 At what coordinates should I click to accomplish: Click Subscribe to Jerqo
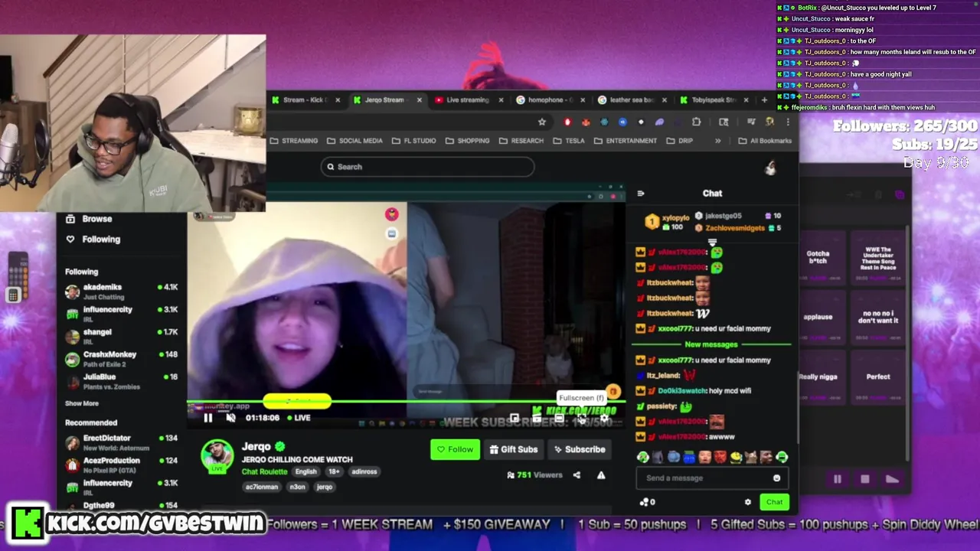pos(580,449)
